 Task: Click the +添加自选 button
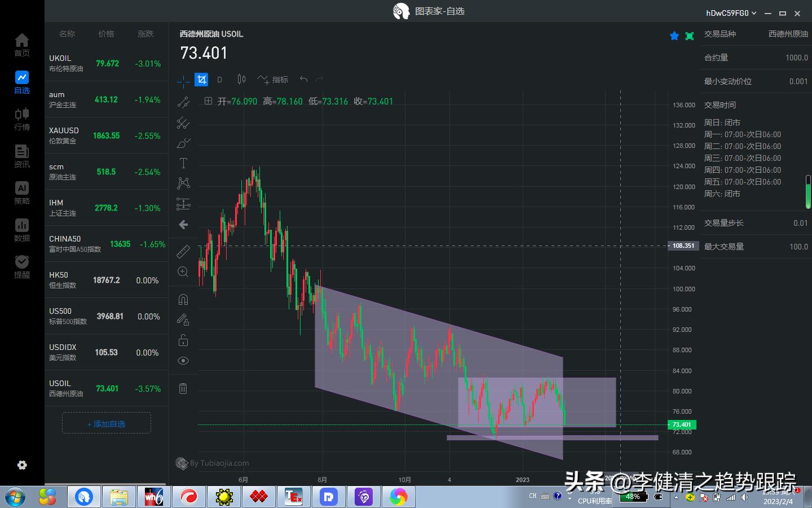[x=107, y=423]
